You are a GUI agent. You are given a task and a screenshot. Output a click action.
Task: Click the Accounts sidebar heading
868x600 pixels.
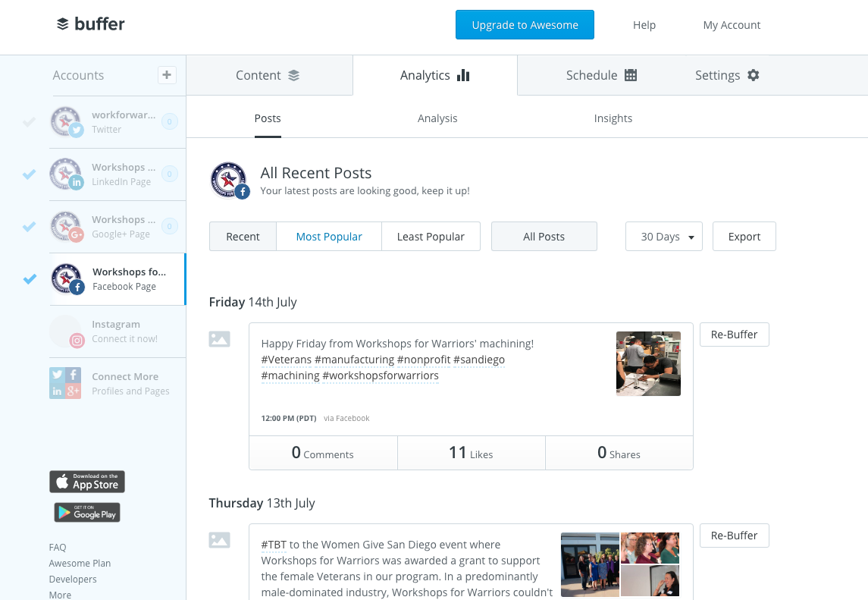[x=78, y=75]
